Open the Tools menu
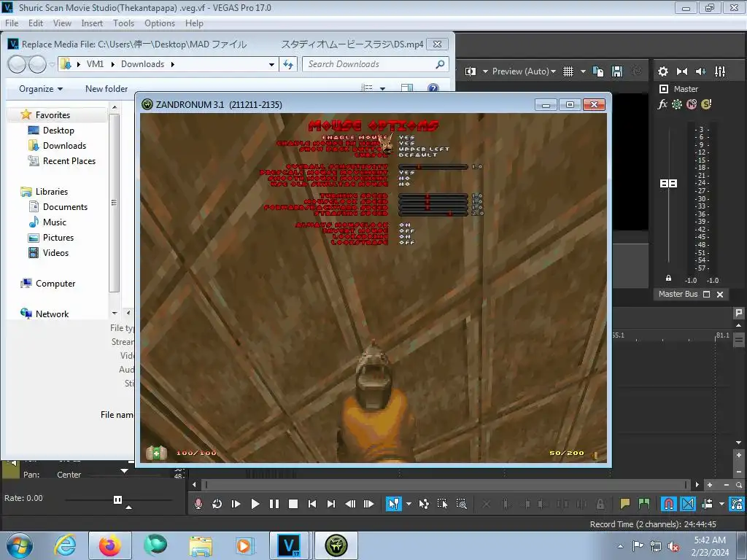The width and height of the screenshot is (747, 560). [123, 23]
